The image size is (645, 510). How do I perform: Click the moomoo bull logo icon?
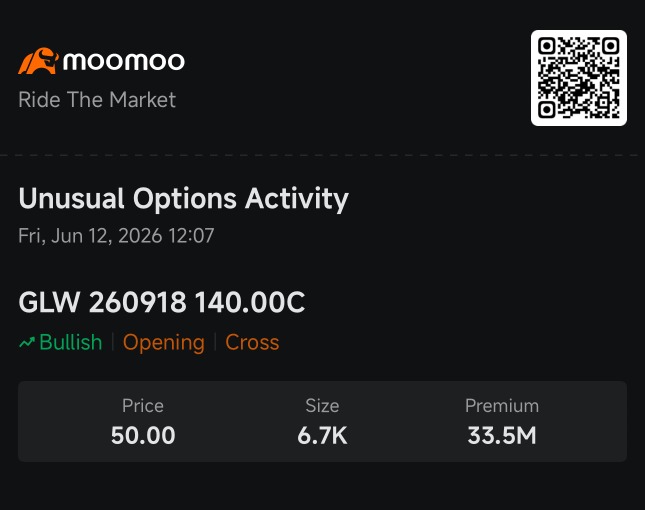38,61
